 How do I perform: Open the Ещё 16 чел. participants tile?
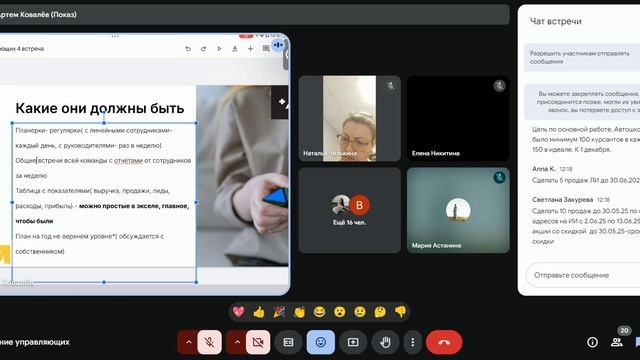(x=350, y=210)
